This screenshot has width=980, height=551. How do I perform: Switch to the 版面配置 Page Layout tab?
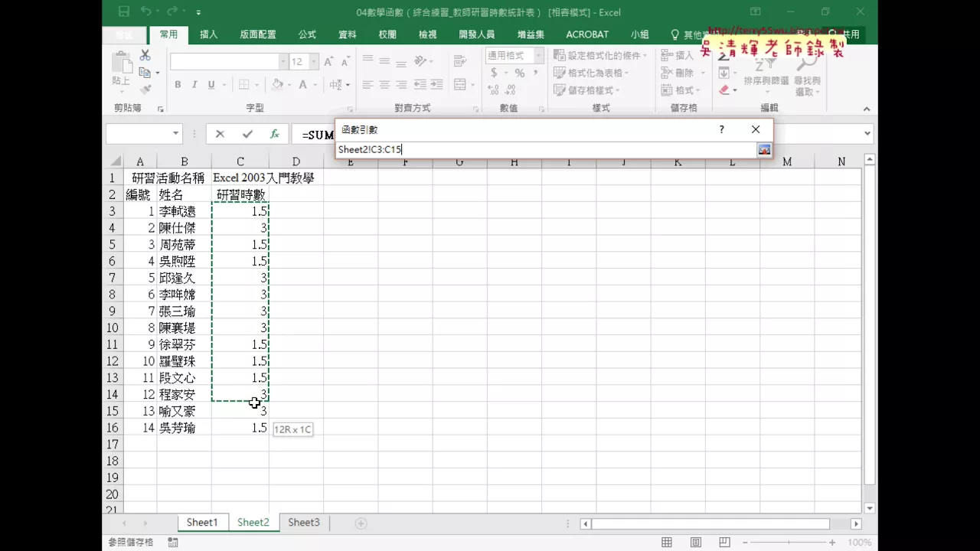coord(258,34)
